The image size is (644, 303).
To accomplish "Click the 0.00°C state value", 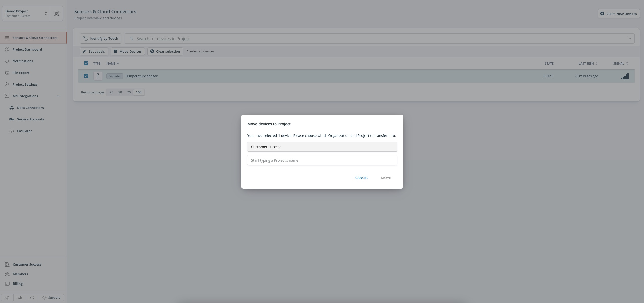I will pyautogui.click(x=548, y=76).
